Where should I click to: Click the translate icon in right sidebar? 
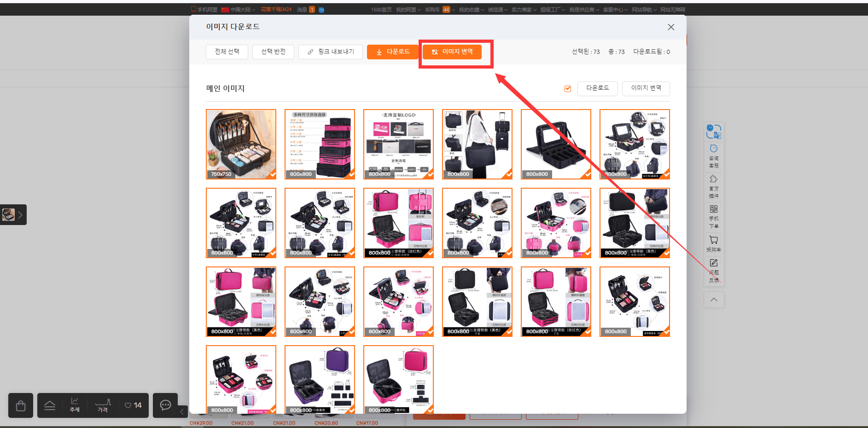coord(714,132)
